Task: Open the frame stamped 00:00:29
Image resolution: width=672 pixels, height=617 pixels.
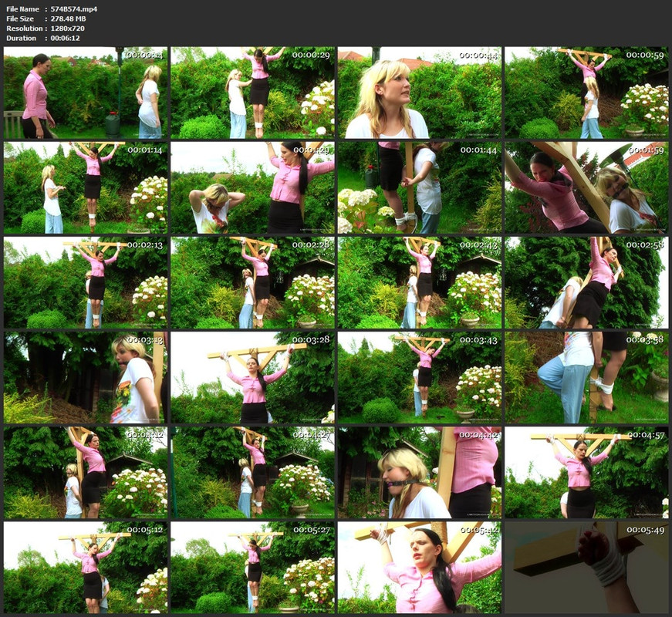Action: tap(252, 93)
